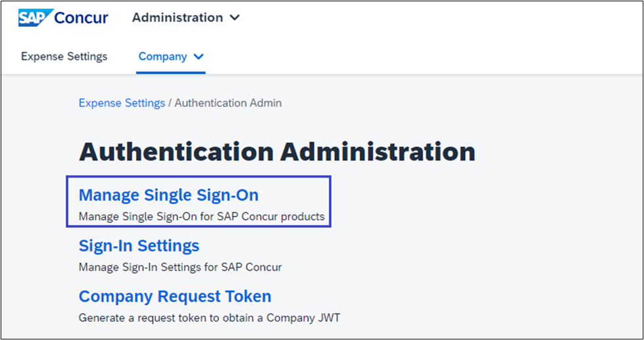644x340 pixels.
Task: Click the slash separator in the breadcrumb
Action: pos(170,103)
